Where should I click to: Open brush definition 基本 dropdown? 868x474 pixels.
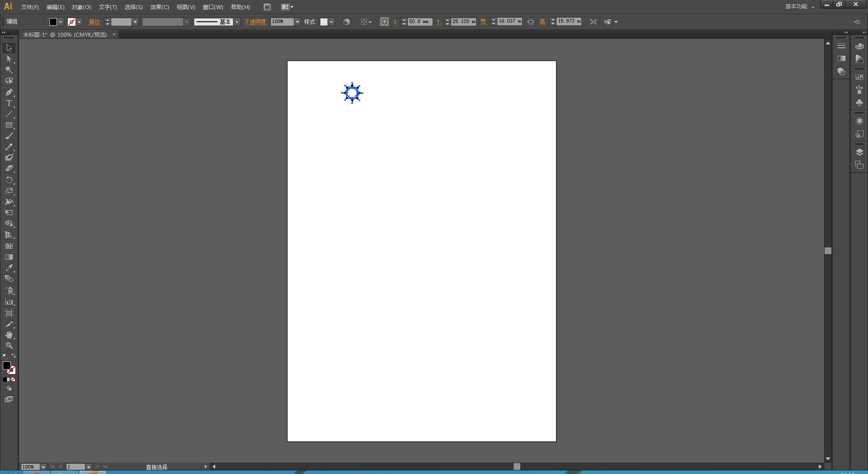(x=237, y=22)
